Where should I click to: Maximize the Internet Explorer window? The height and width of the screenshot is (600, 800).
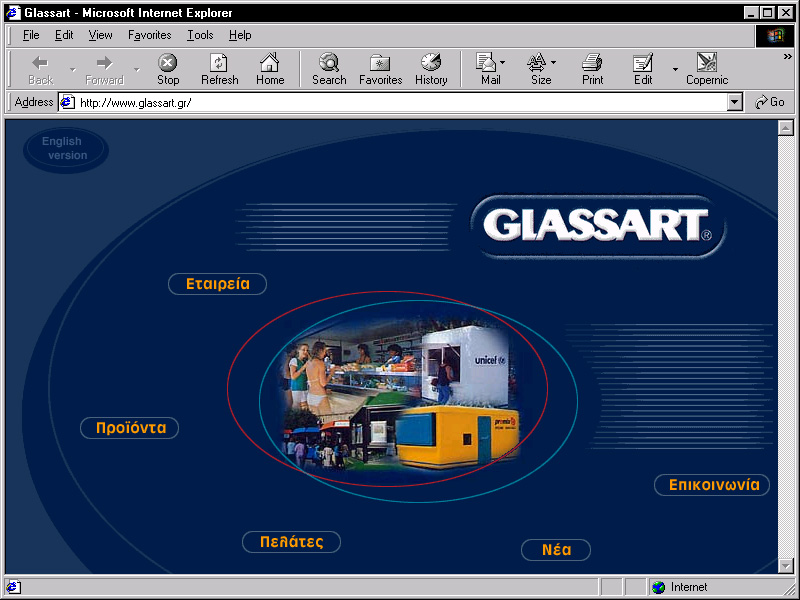[x=767, y=13]
